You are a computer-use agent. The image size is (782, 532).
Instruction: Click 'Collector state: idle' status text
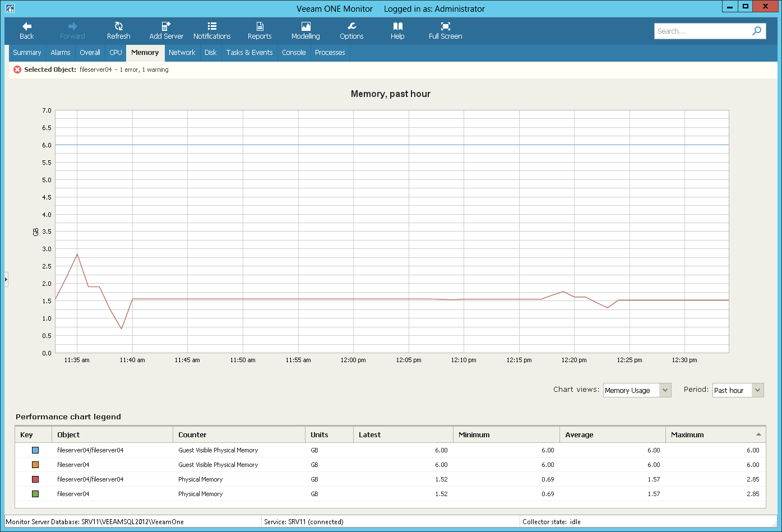pos(552,521)
